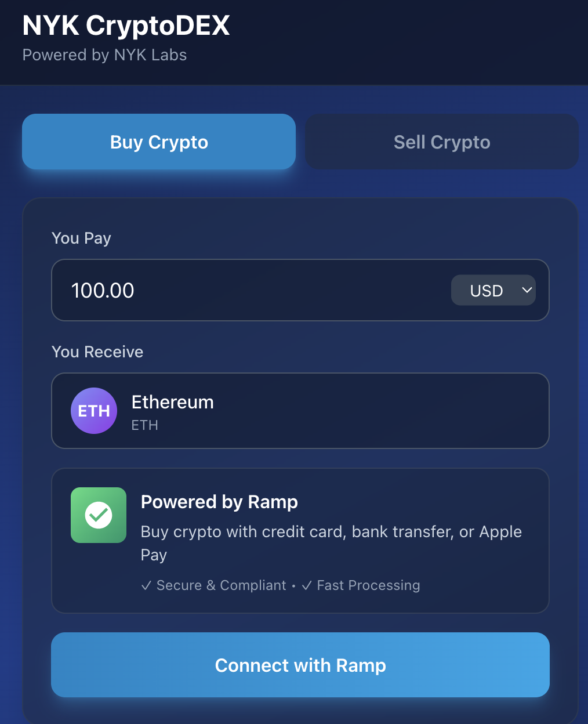Click the chevron arrow beside USD
Image resolution: width=588 pixels, height=724 pixels.
tap(527, 290)
